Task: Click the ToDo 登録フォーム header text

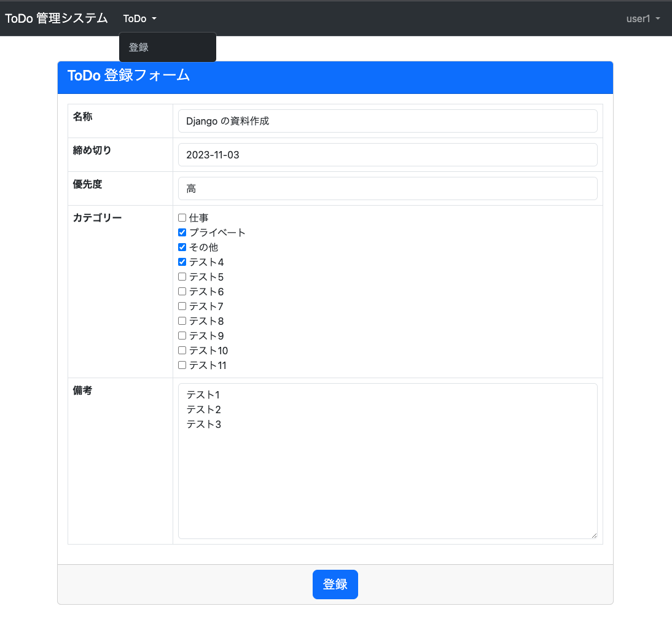Action: pos(128,76)
